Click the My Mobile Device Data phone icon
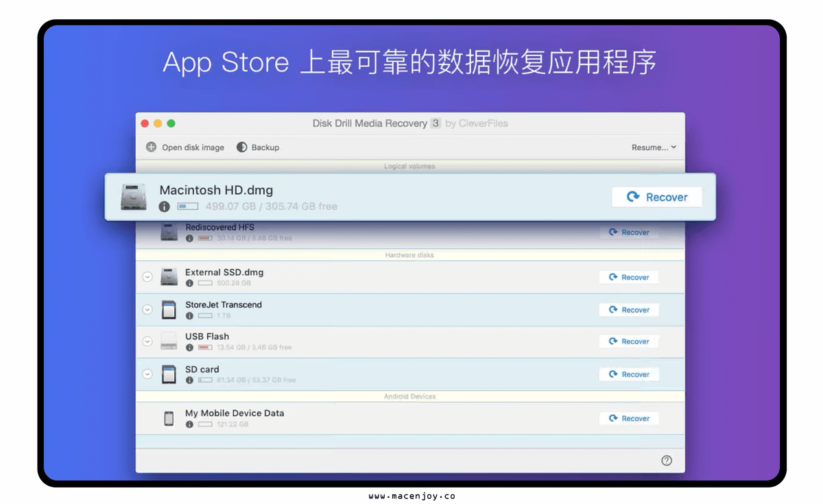Viewport: 823px width, 504px height. coord(169,418)
